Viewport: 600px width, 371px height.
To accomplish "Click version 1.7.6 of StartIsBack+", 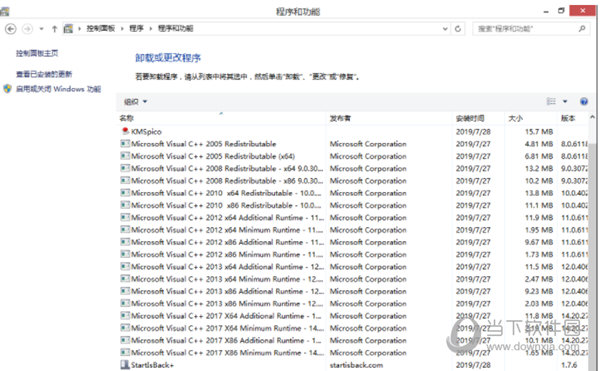I will coord(569,365).
